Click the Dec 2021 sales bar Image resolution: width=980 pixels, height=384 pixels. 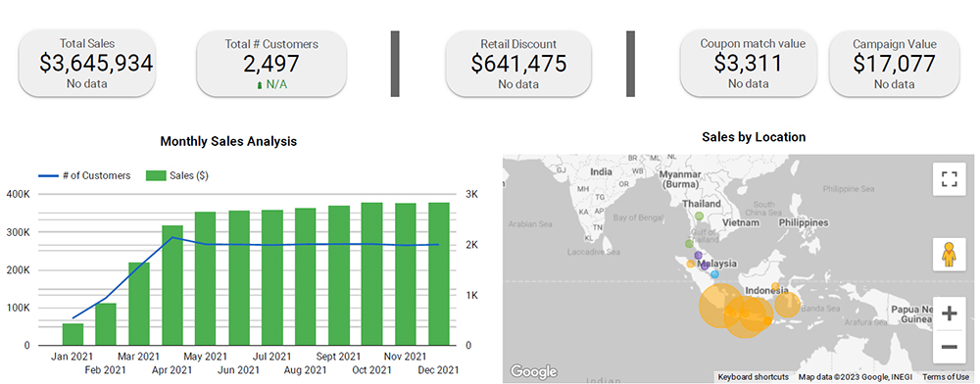[439, 274]
